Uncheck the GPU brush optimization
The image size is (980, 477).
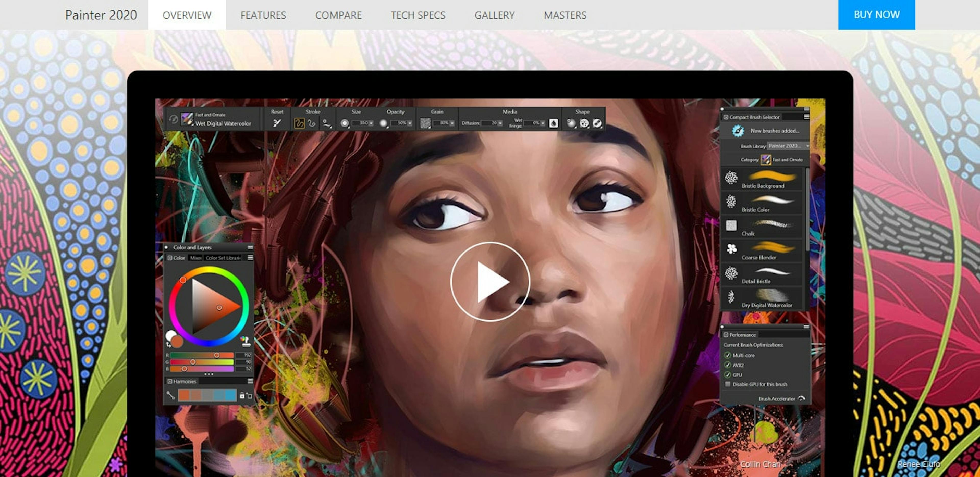(727, 375)
